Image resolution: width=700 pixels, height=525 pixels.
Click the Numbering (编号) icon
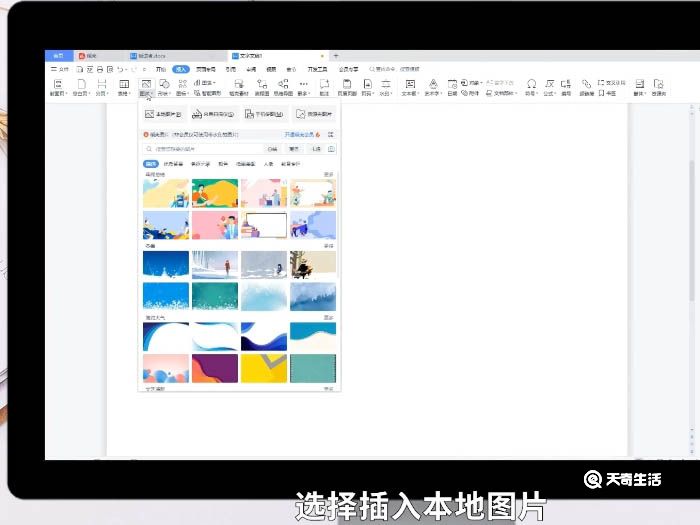tap(566, 84)
